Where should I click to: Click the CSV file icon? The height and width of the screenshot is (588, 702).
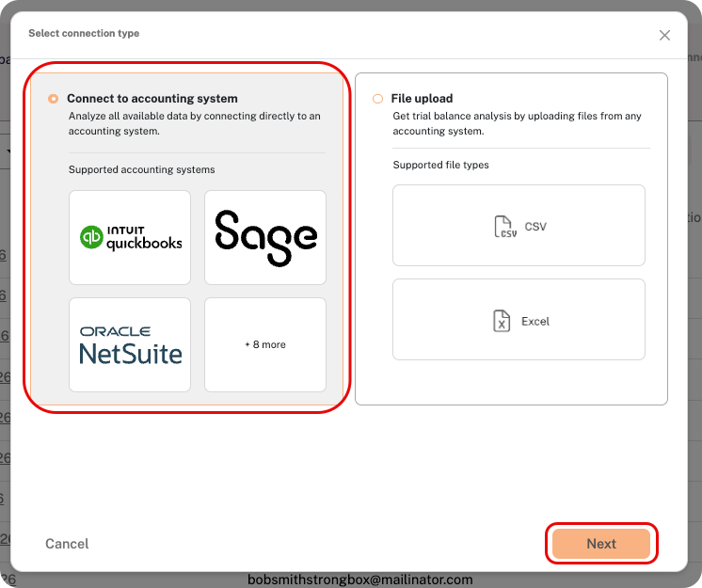505,226
